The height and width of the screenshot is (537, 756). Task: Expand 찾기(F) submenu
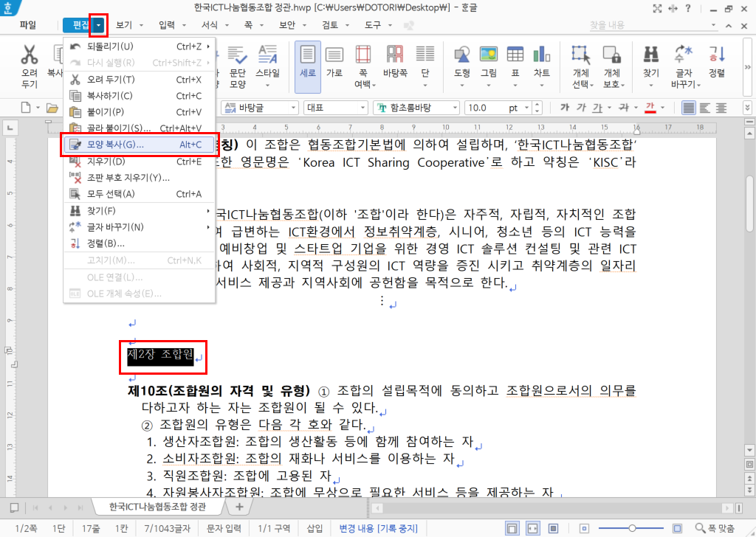point(140,211)
